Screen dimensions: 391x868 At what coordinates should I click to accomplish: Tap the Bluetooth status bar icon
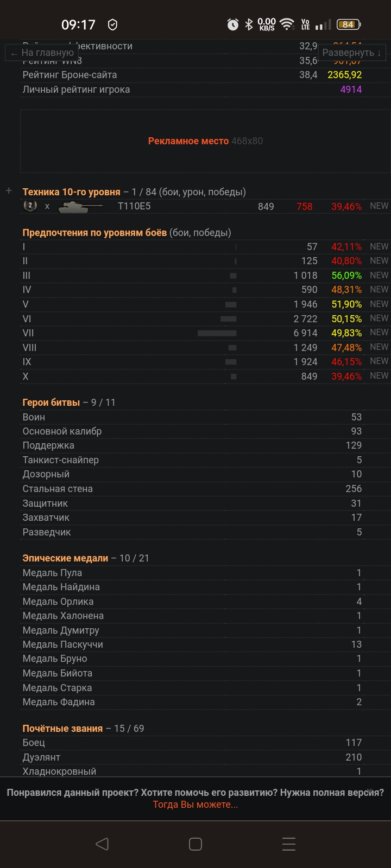tap(249, 24)
